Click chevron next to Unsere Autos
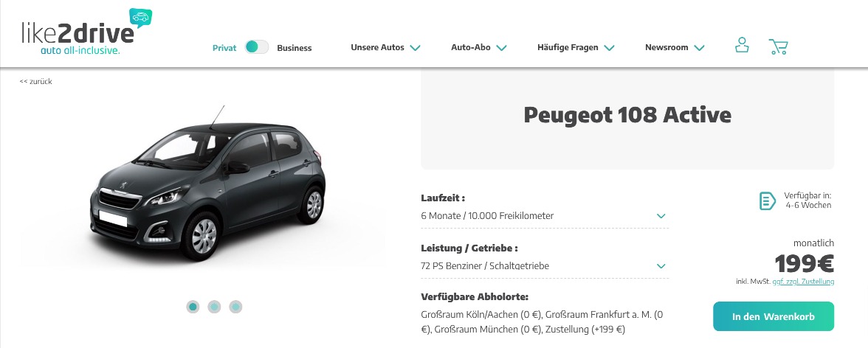 415,48
